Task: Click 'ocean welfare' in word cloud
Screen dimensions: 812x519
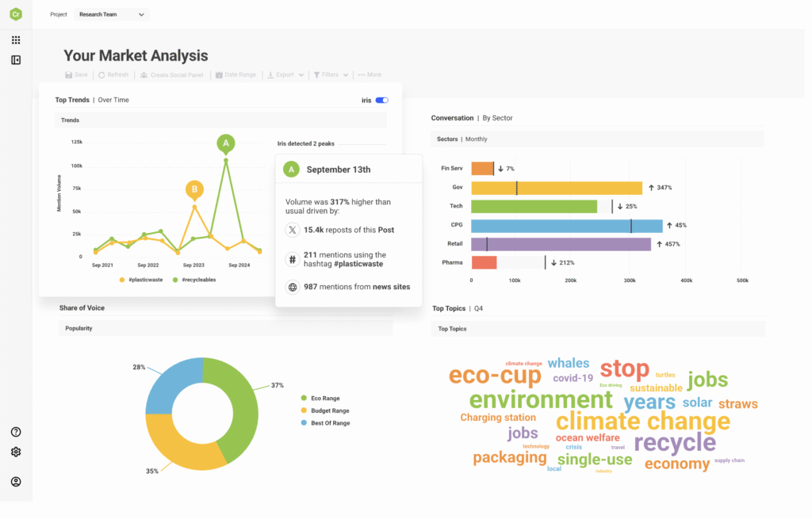Action: (588, 437)
